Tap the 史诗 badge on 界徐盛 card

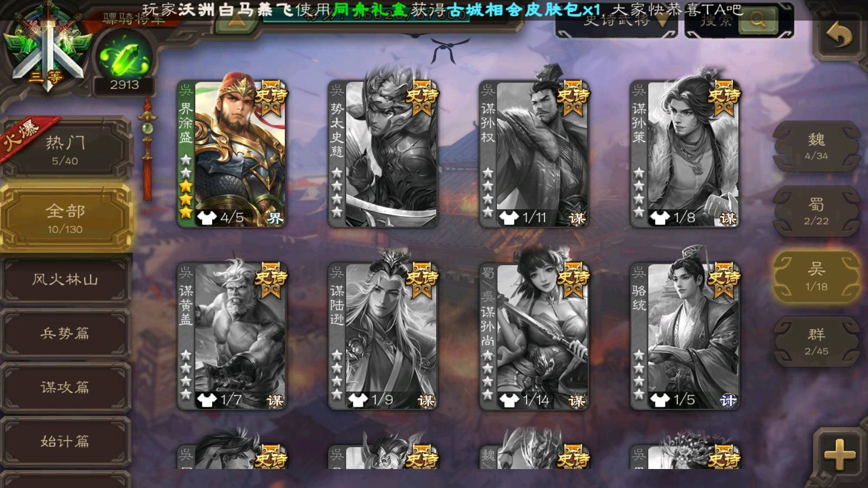click(271, 98)
